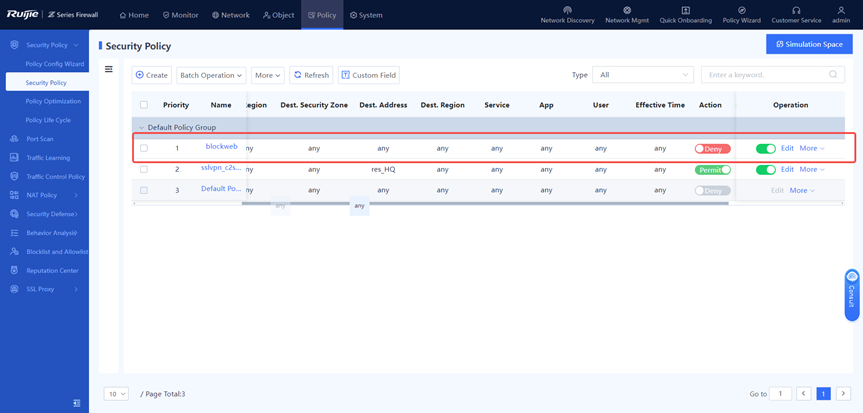Image resolution: width=863 pixels, height=413 pixels.
Task: Click the Simulation Space button
Action: click(x=809, y=44)
